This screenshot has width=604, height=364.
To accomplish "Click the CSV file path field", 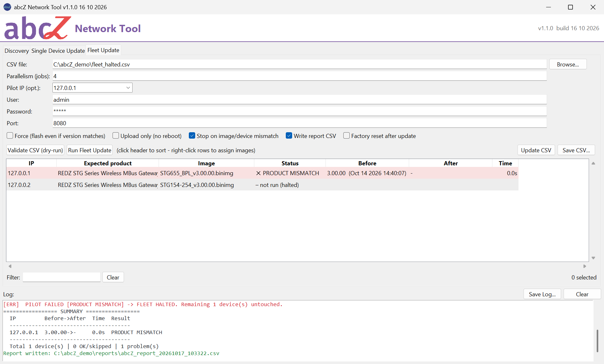I will coord(299,64).
